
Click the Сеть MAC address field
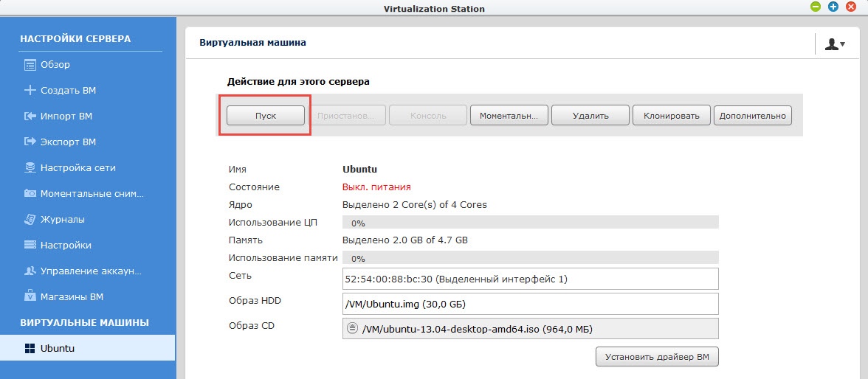click(530, 279)
